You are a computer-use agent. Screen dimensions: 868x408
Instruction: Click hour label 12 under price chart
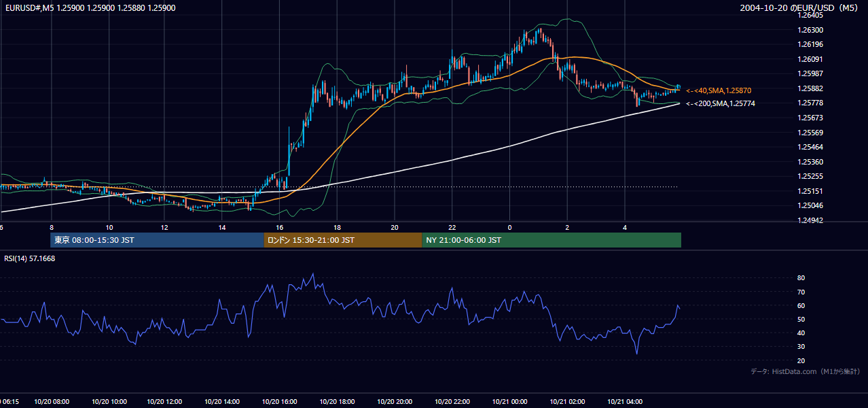(x=165, y=227)
